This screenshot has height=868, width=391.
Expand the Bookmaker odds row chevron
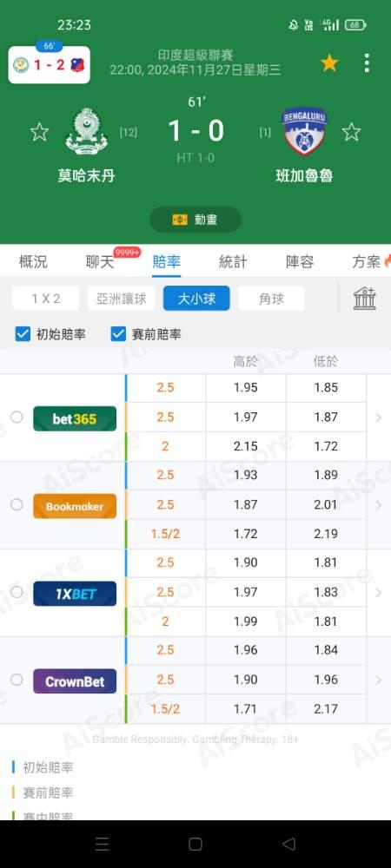[x=378, y=505]
